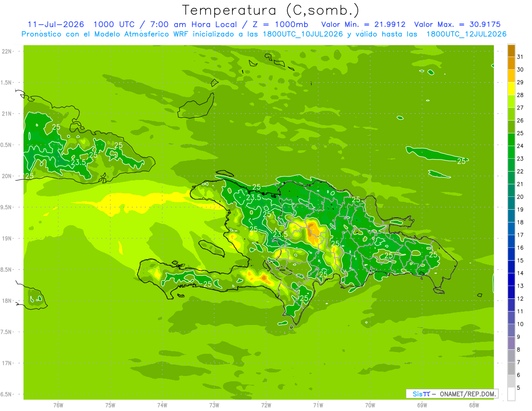Click the "17N" latitude axis label
The image size is (532, 411).
pyautogui.click(x=7, y=363)
